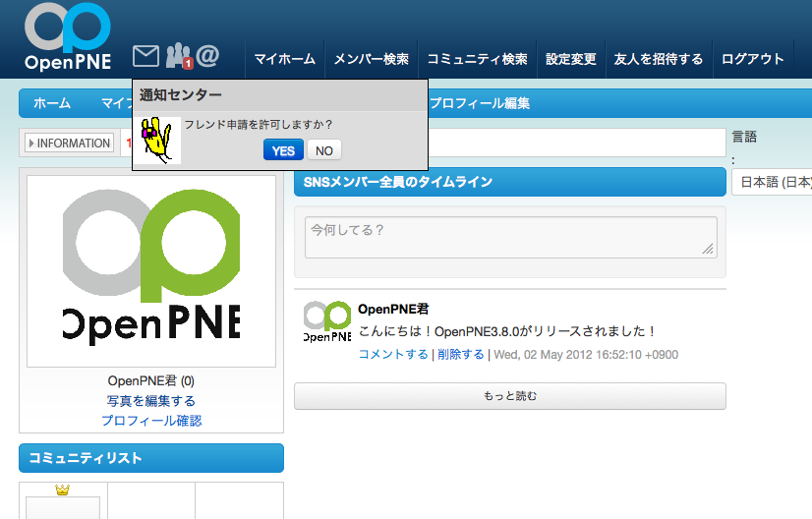Click the yellow avatar in notification center
This screenshot has width=812, height=519.
click(156, 141)
